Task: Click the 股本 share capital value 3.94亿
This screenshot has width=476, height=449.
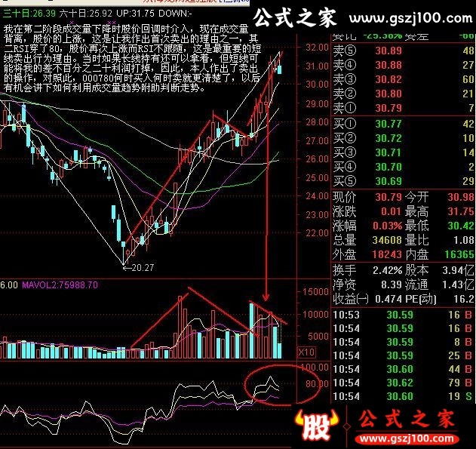Action: [x=458, y=270]
